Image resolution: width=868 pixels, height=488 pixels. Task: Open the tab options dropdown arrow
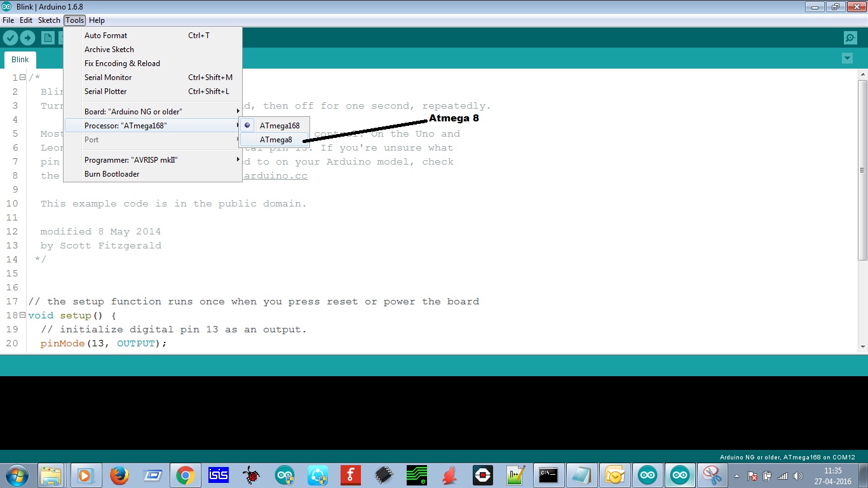coord(847,58)
